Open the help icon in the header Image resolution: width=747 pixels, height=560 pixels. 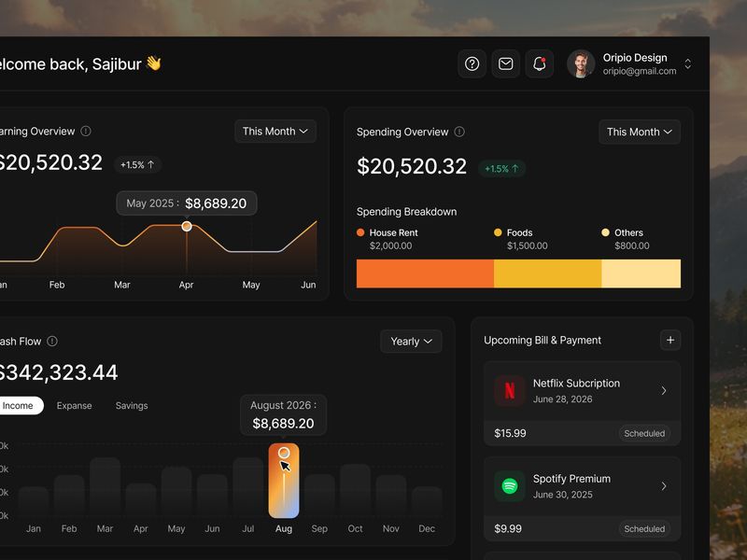(472, 63)
